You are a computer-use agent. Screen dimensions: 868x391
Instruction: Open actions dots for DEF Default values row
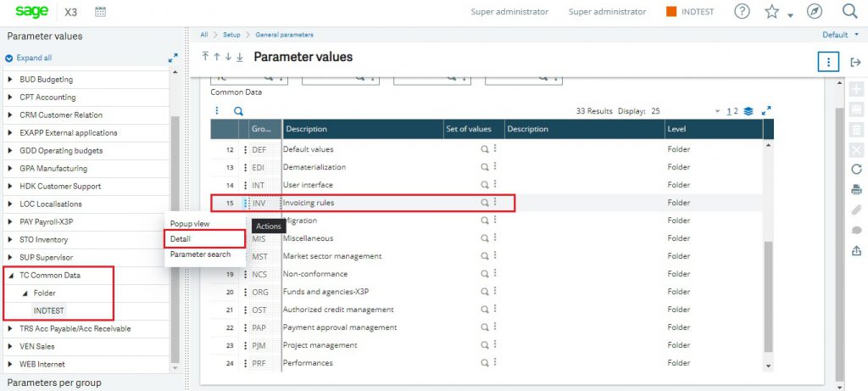pos(245,149)
